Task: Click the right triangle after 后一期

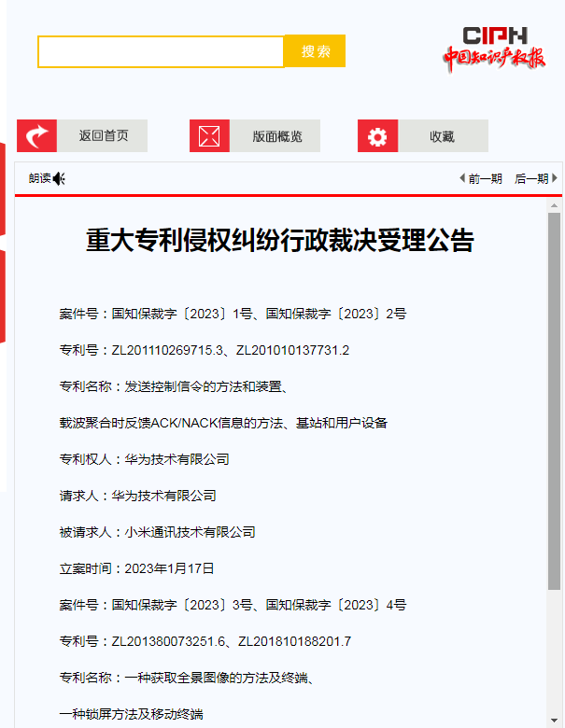Action: coord(555,178)
